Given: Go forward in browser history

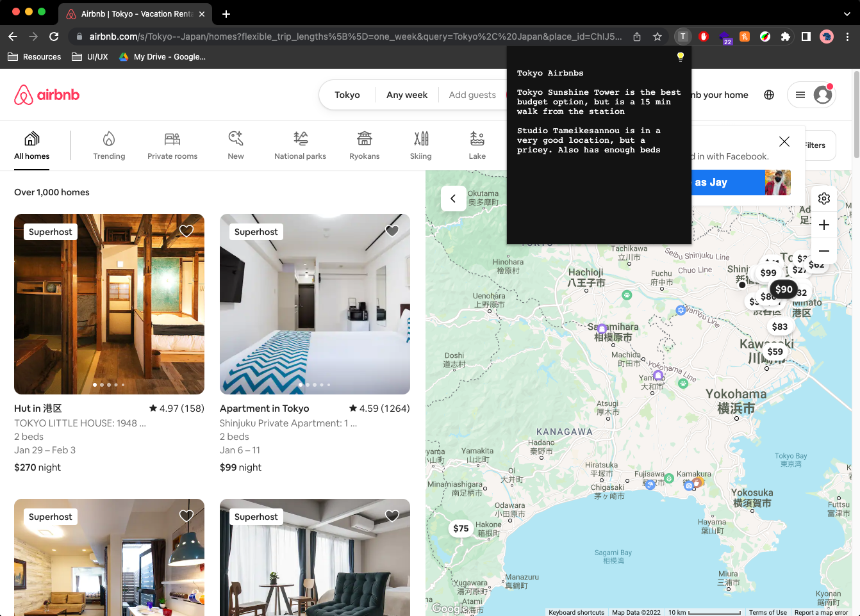Looking at the screenshot, I should [x=33, y=36].
